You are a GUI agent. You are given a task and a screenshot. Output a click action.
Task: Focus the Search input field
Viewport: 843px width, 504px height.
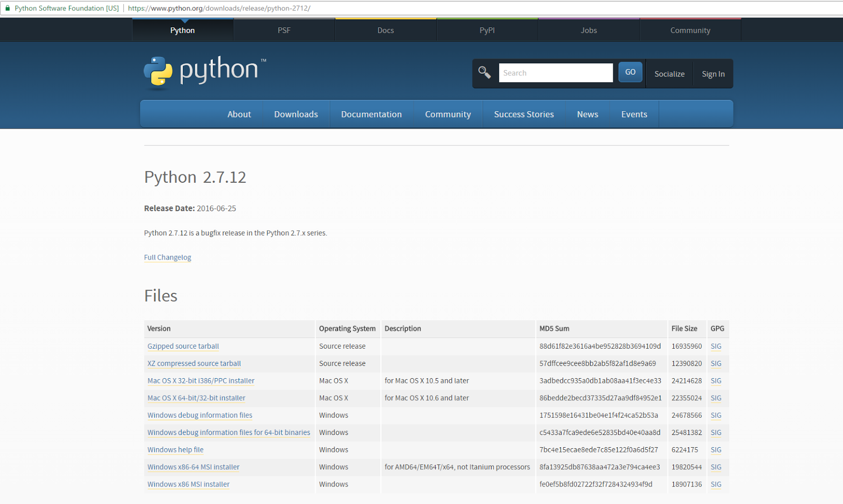tap(556, 73)
